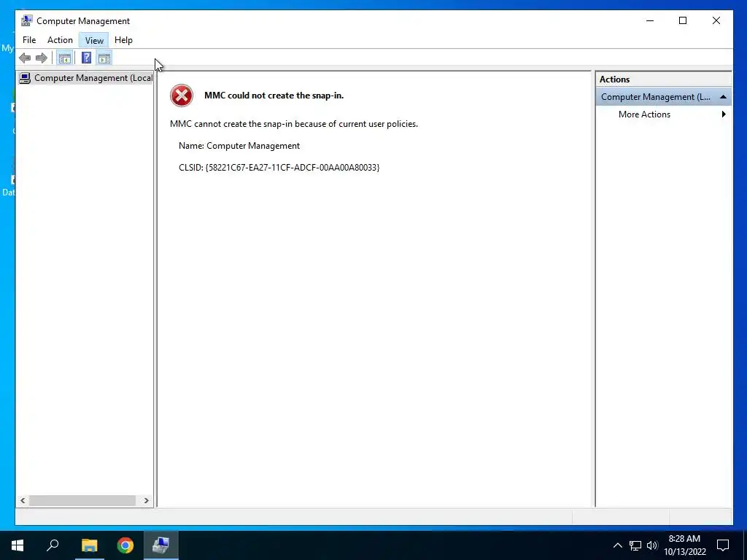
Task: Toggle the Show/Hide Console Tree icon
Action: click(64, 58)
